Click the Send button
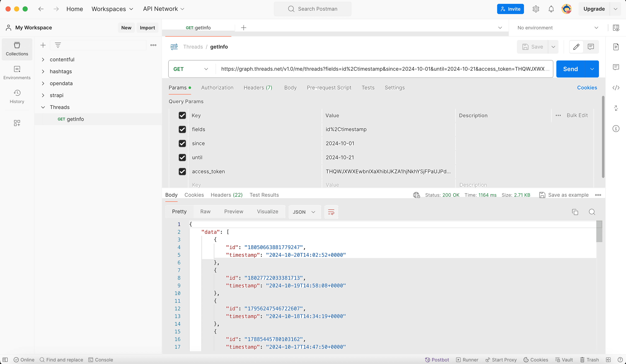626x364 pixels. [570, 69]
